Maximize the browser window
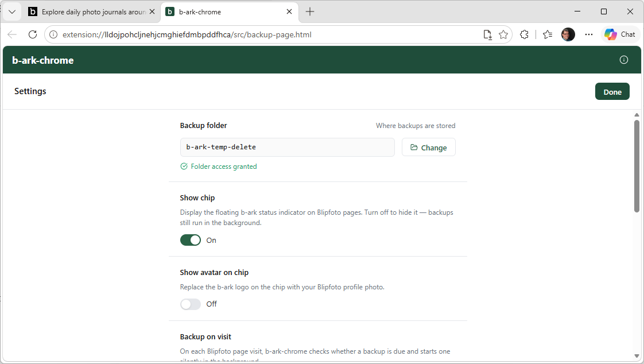This screenshot has height=364, width=644. pyautogui.click(x=603, y=11)
